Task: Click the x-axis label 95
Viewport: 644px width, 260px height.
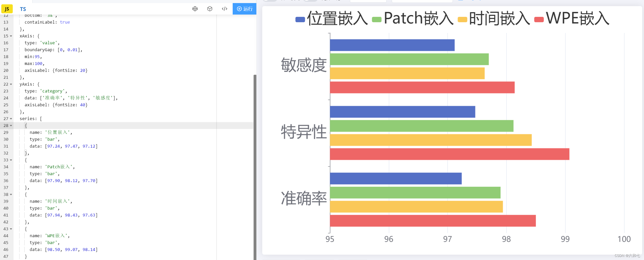Action: pyautogui.click(x=330, y=239)
